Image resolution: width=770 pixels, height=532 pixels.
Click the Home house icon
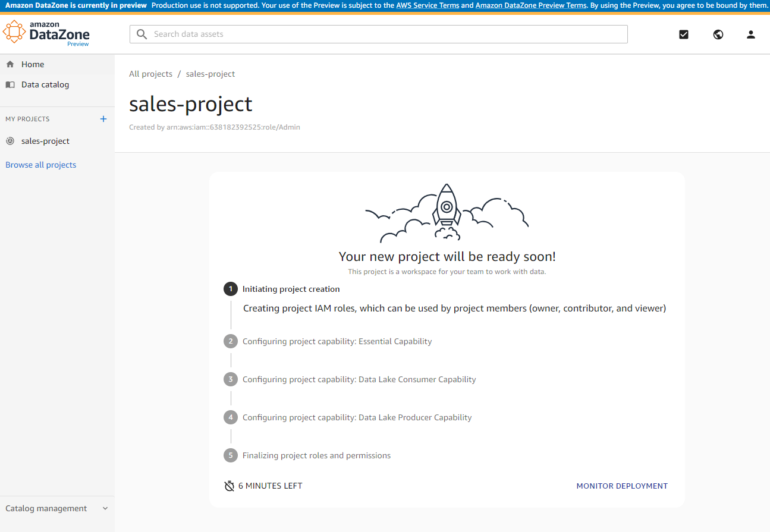(10, 64)
